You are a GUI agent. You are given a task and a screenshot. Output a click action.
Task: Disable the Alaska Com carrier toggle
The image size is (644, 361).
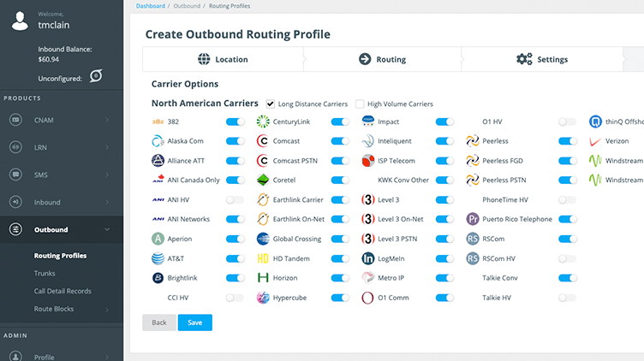coord(235,141)
